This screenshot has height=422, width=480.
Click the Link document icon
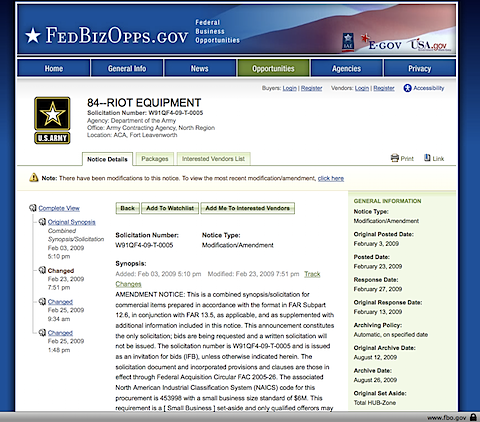pos(427,158)
